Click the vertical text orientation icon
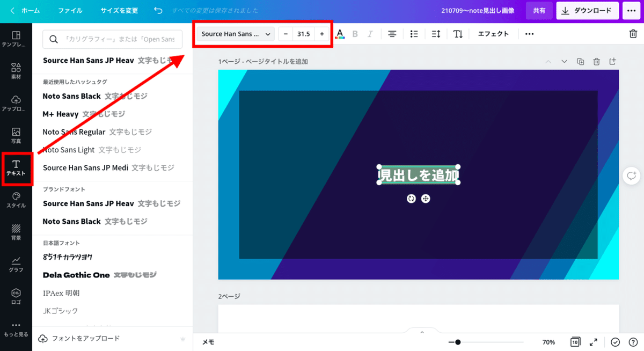 point(458,33)
